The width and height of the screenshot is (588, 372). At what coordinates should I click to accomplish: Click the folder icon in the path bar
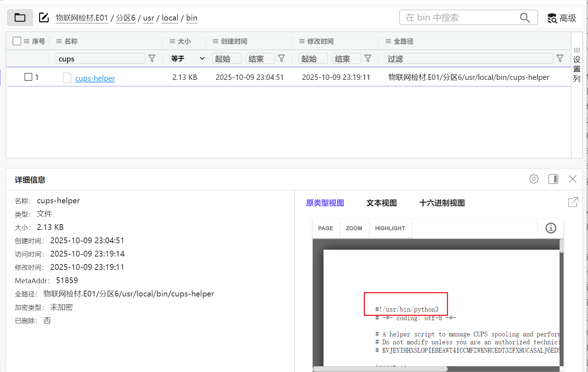pyautogui.click(x=20, y=18)
